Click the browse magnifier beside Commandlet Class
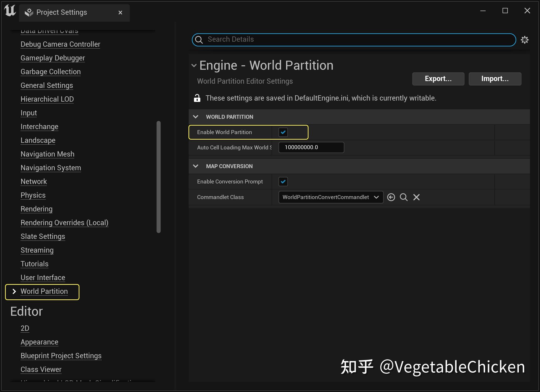Image resolution: width=540 pixels, height=392 pixels. [404, 197]
